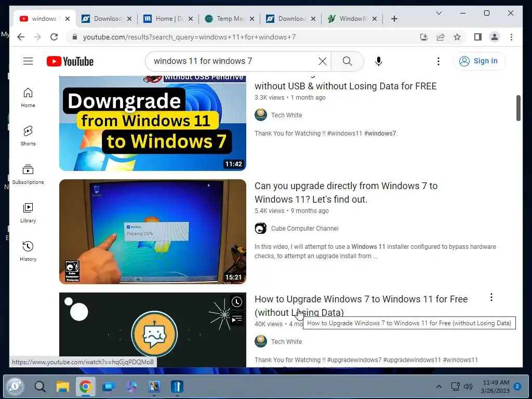
Task: Close the Temp Mail tab
Action: pyautogui.click(x=252, y=19)
